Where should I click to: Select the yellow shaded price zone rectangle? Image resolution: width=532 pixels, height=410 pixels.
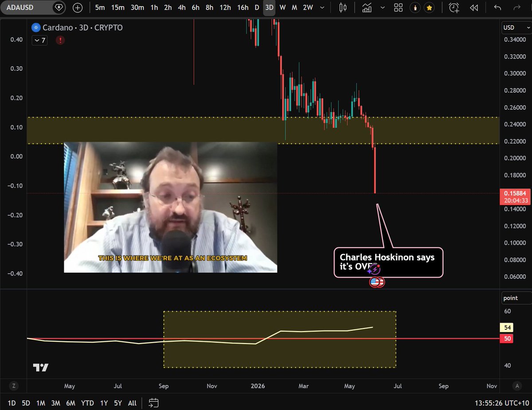(x=262, y=130)
